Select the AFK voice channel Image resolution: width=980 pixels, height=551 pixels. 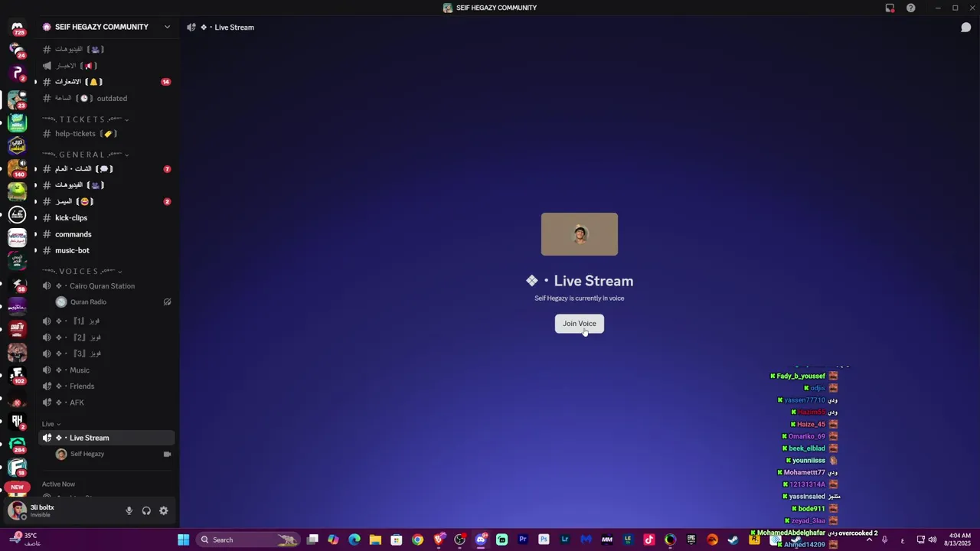107,403
